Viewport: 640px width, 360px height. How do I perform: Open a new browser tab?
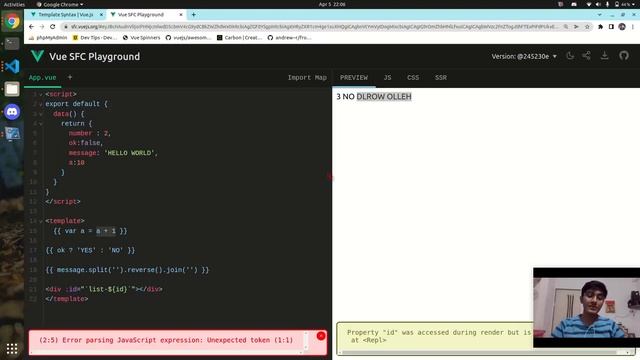click(x=193, y=15)
